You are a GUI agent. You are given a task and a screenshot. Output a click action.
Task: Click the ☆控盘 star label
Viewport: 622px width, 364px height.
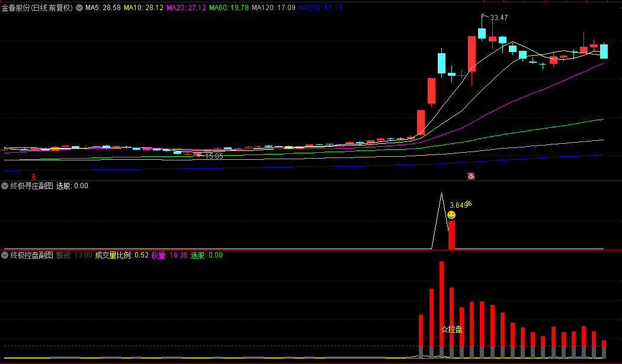coord(452,330)
